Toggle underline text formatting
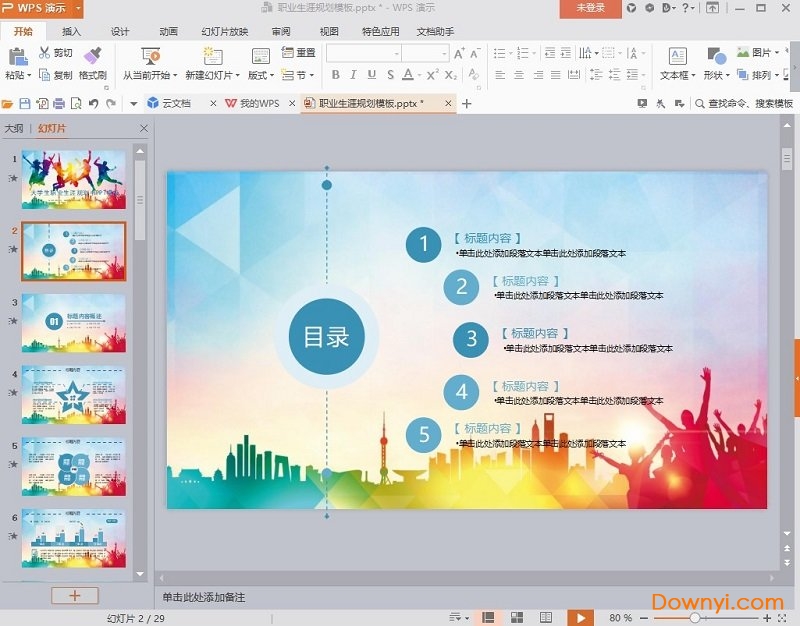The height and width of the screenshot is (626, 800). point(371,75)
